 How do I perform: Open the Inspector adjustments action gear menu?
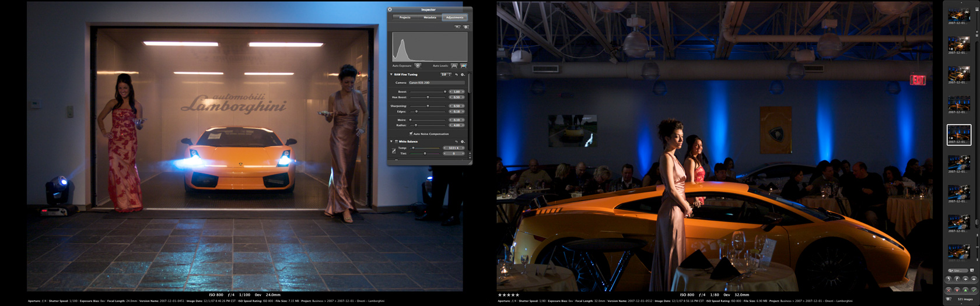(x=466, y=27)
